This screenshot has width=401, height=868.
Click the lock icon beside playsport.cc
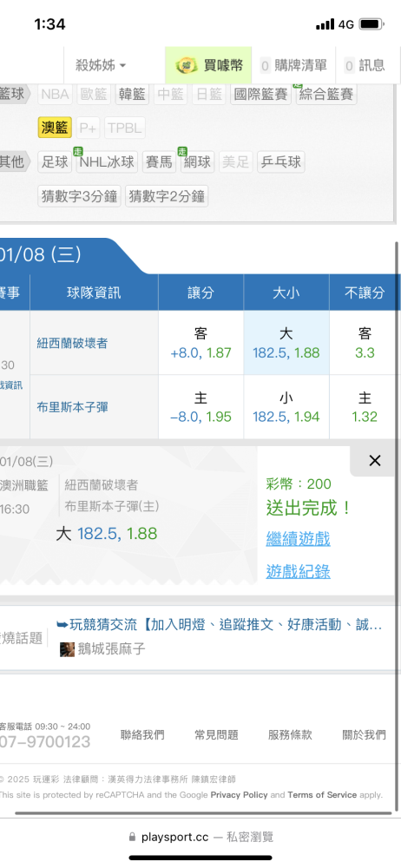pyautogui.click(x=132, y=837)
